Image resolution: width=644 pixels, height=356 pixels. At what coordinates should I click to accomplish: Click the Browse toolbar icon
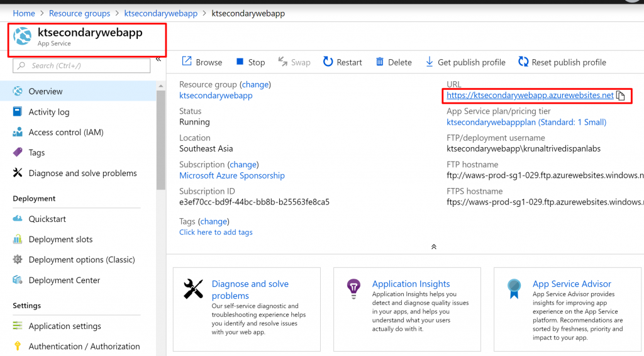186,62
